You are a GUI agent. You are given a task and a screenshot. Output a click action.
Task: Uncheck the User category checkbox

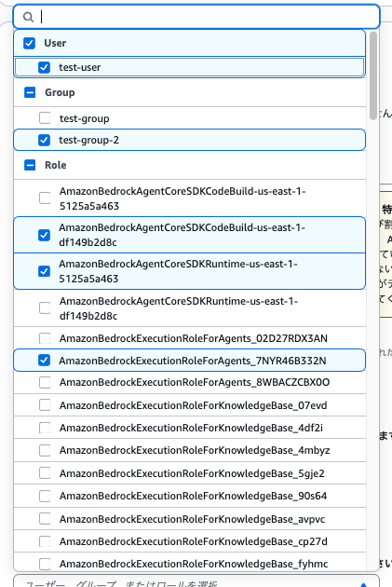tap(29, 43)
